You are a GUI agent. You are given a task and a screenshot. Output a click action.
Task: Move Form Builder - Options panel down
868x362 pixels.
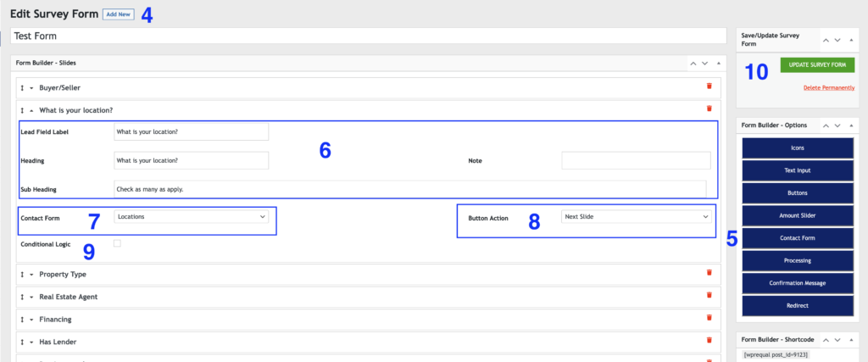[x=837, y=125]
